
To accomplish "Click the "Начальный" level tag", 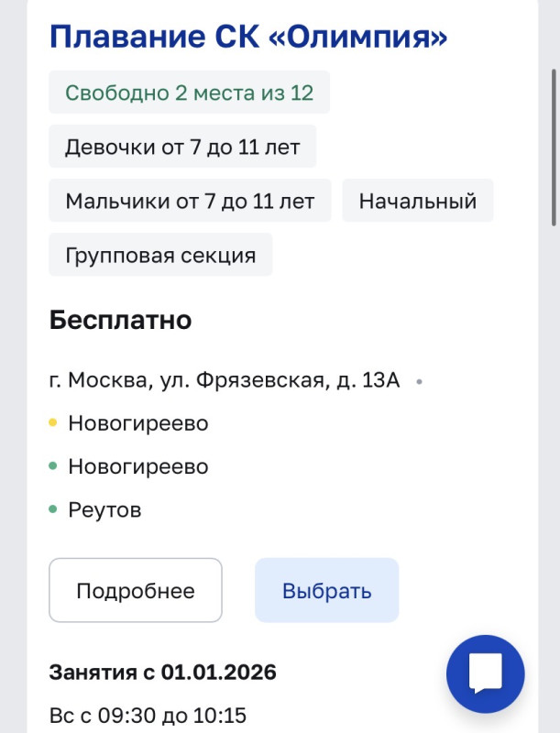I will [x=417, y=201].
